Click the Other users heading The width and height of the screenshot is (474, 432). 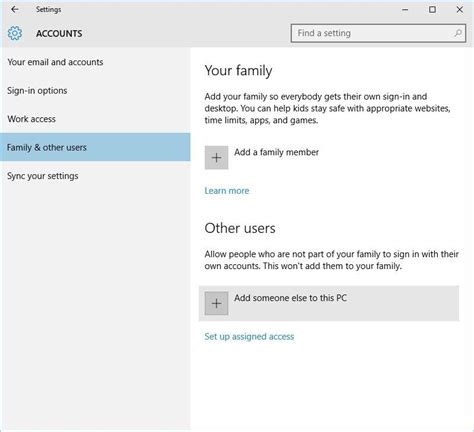(240, 228)
